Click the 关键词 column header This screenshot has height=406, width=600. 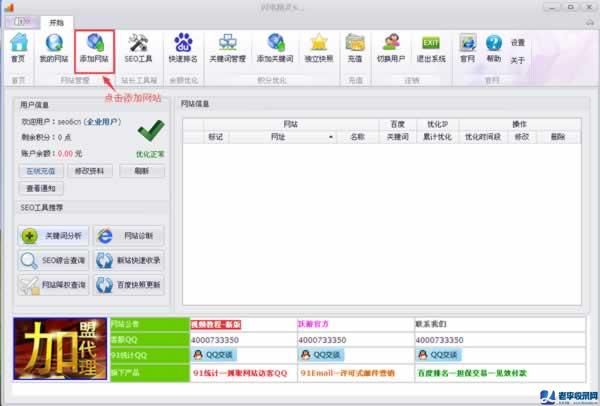pos(397,137)
